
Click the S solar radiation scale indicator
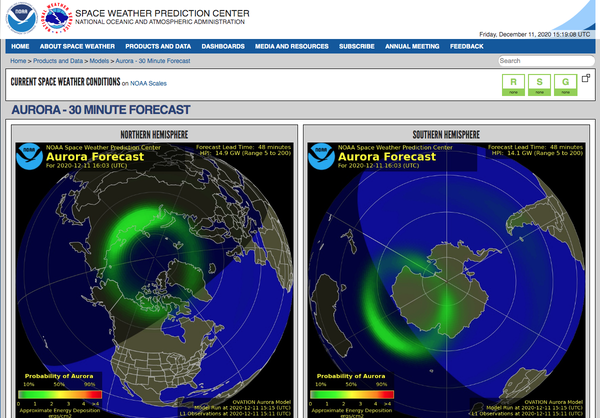[540, 85]
